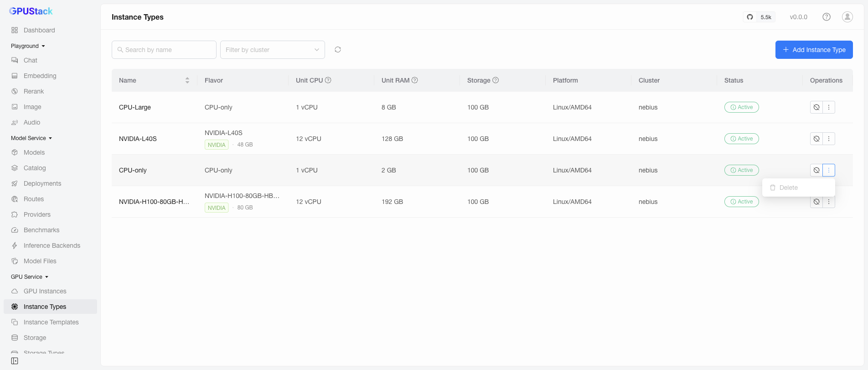Collapse the Playground sidebar section
The image size is (868, 370).
[x=28, y=46]
